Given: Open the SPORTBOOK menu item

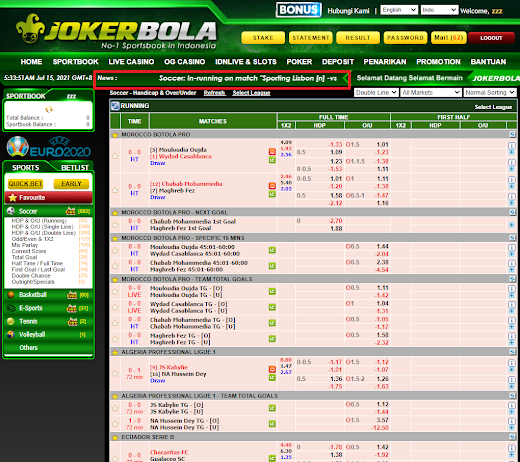Looking at the screenshot, I should coord(75,62).
